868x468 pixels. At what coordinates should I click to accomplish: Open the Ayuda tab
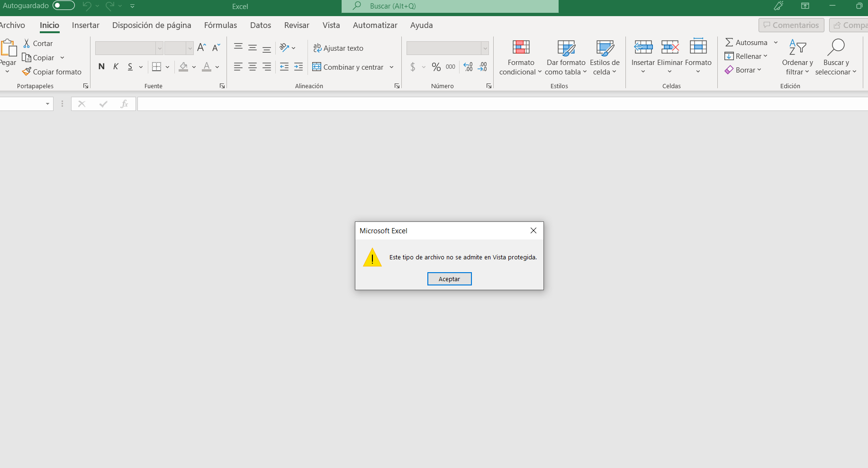(x=422, y=25)
